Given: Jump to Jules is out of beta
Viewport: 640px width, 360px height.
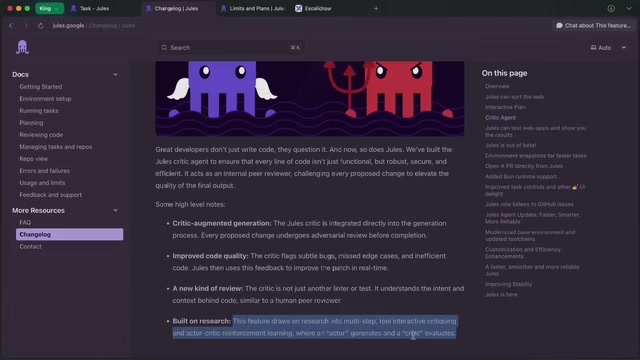Looking at the screenshot, I should [511, 145].
